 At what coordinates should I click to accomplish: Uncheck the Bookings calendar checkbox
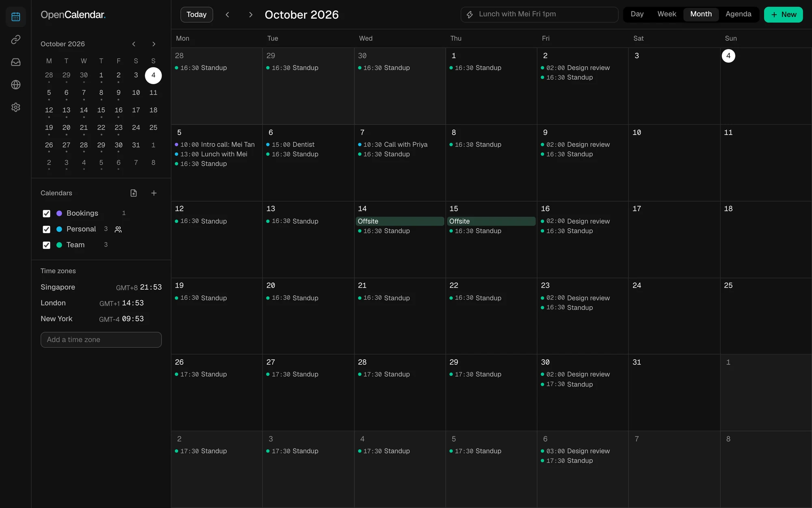point(47,213)
